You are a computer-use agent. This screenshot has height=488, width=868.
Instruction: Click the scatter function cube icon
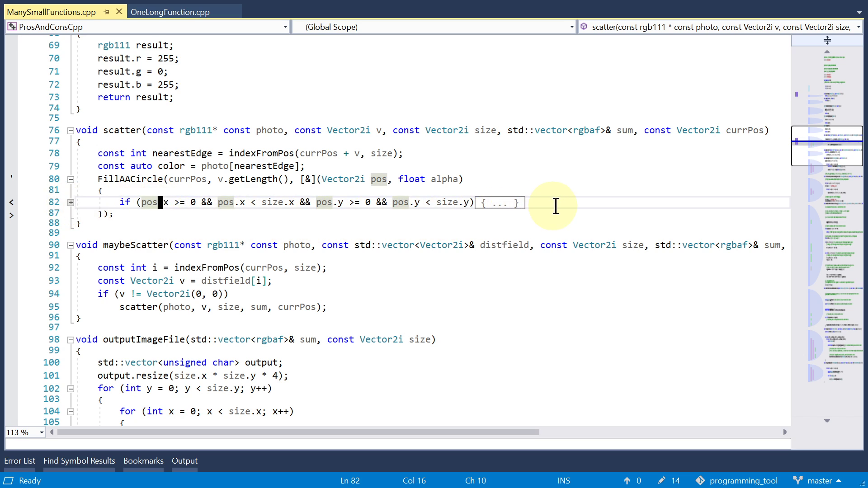pos(584,27)
